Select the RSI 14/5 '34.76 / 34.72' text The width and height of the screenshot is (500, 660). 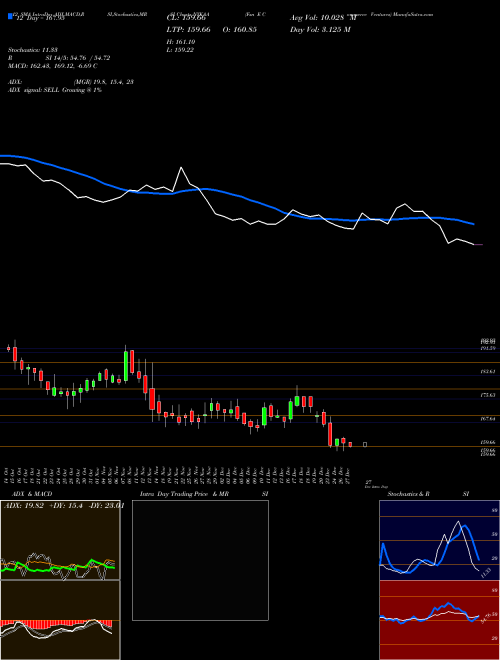tap(90, 58)
